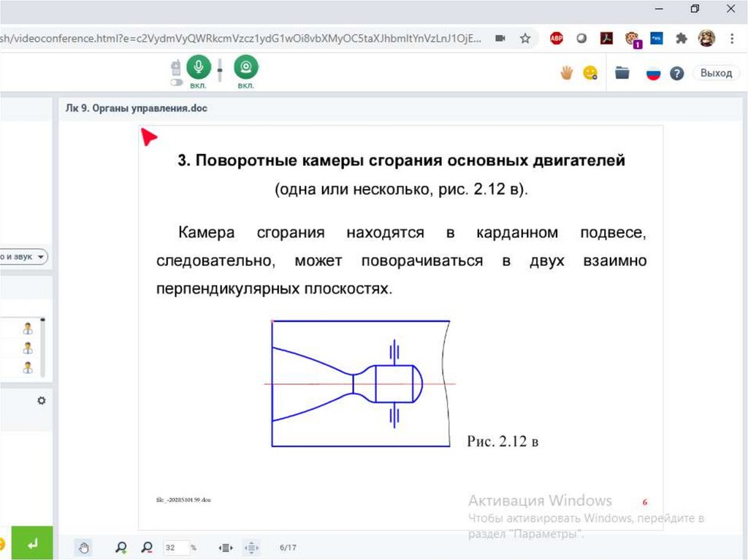
Task: Zoom out of the document
Action: 147,547
